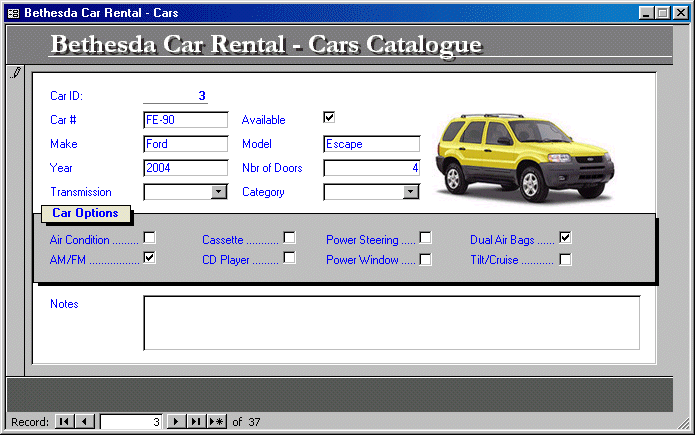Image resolution: width=695 pixels, height=435 pixels.
Task: Click the Transmission label
Action: click(81, 192)
